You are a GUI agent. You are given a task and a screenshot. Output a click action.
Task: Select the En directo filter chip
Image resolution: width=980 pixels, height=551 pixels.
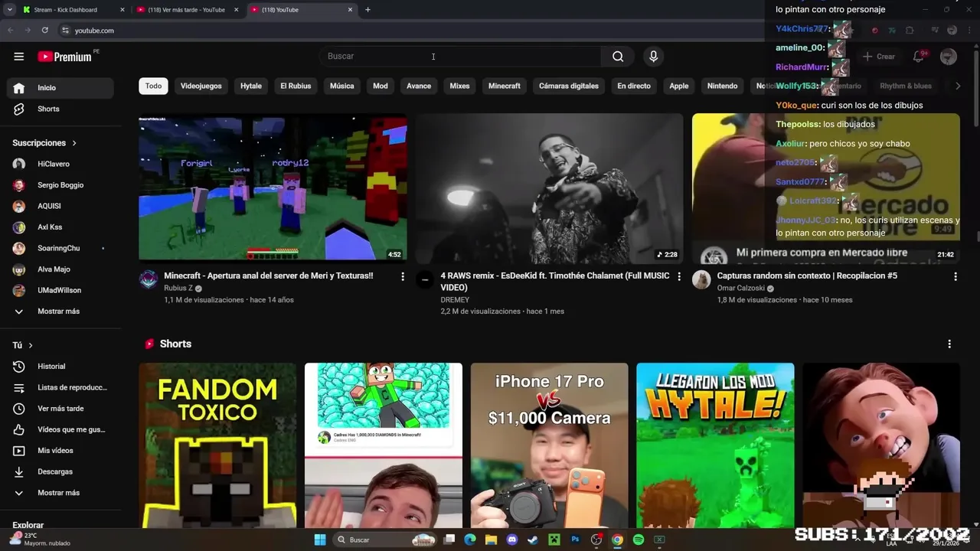634,86
